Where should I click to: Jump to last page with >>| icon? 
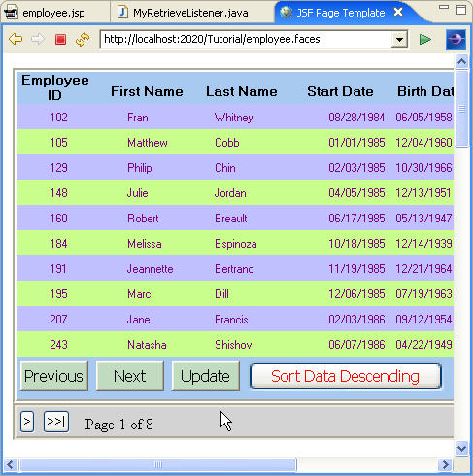(x=56, y=422)
